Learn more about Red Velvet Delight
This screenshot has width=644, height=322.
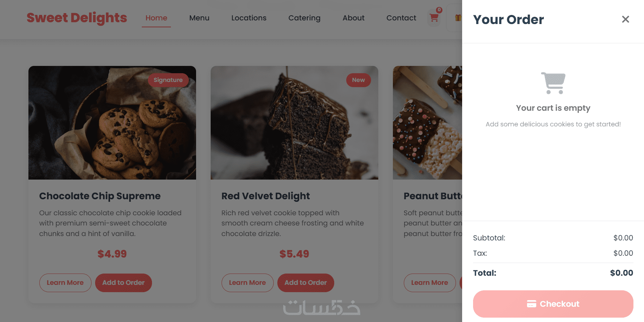pos(247,283)
